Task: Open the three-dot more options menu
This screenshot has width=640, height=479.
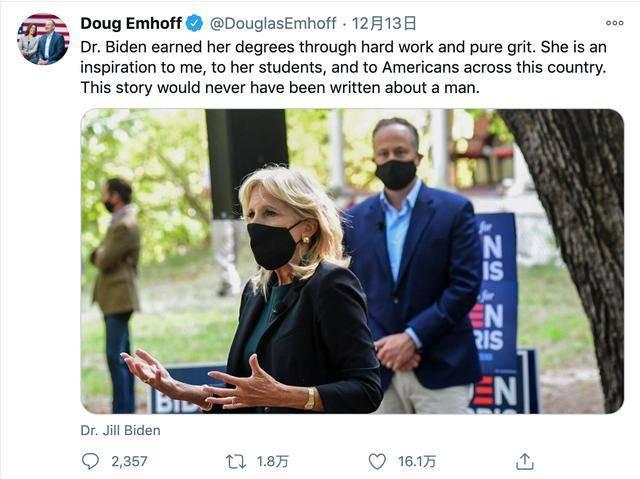Action: [x=614, y=23]
